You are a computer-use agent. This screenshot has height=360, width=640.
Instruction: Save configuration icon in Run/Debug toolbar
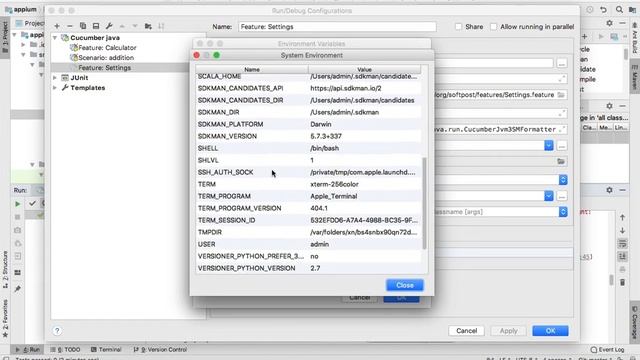pos(96,26)
